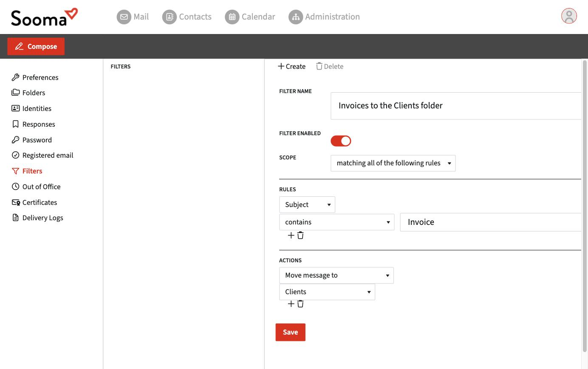Image resolution: width=588 pixels, height=369 pixels.
Task: Open Identities settings
Action: tap(31, 108)
